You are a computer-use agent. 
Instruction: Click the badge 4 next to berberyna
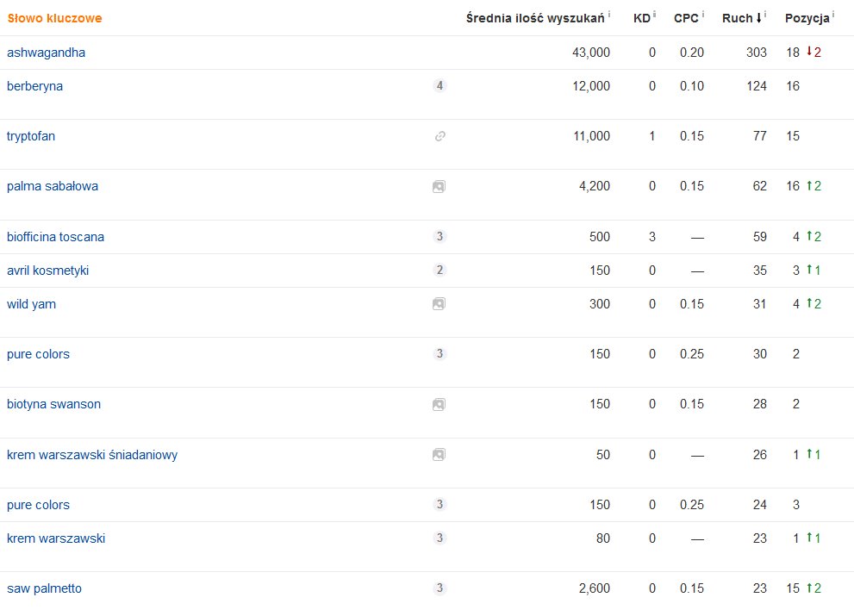[x=439, y=86]
